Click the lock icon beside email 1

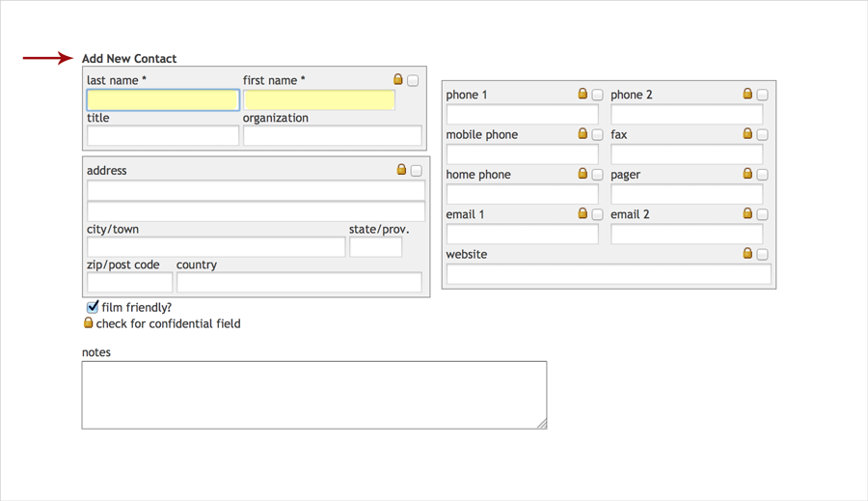[x=583, y=213]
